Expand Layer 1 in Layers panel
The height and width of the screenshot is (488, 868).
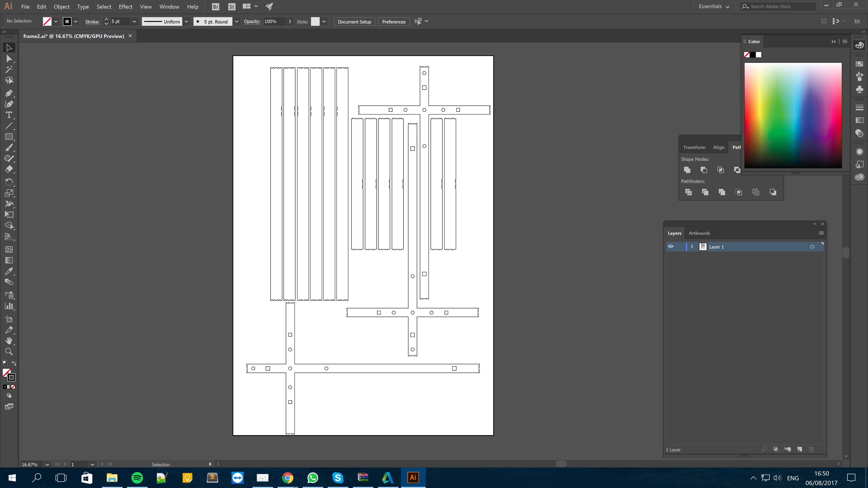[x=691, y=247]
